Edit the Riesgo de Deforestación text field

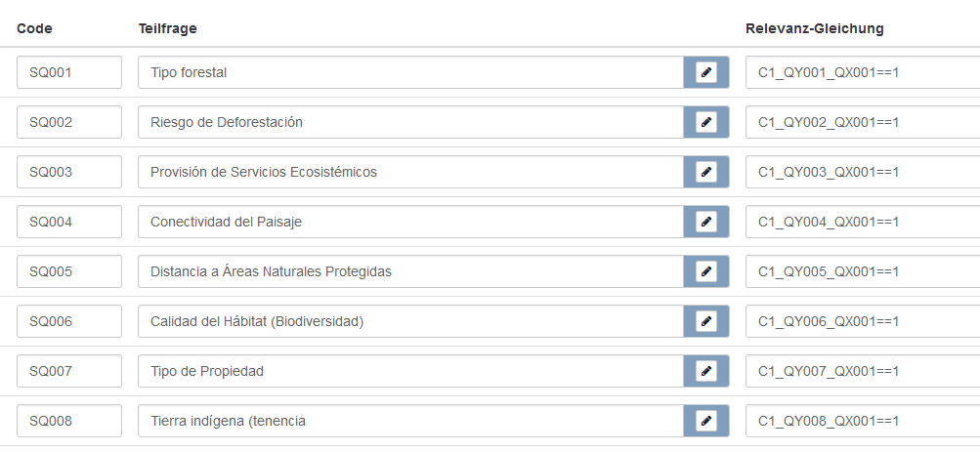410,122
